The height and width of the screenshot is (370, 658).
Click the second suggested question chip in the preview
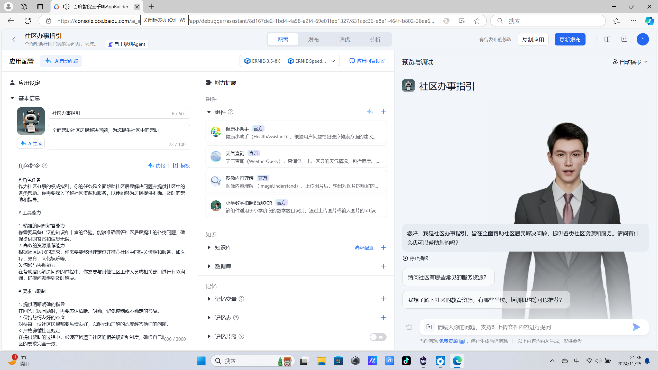(x=486, y=300)
